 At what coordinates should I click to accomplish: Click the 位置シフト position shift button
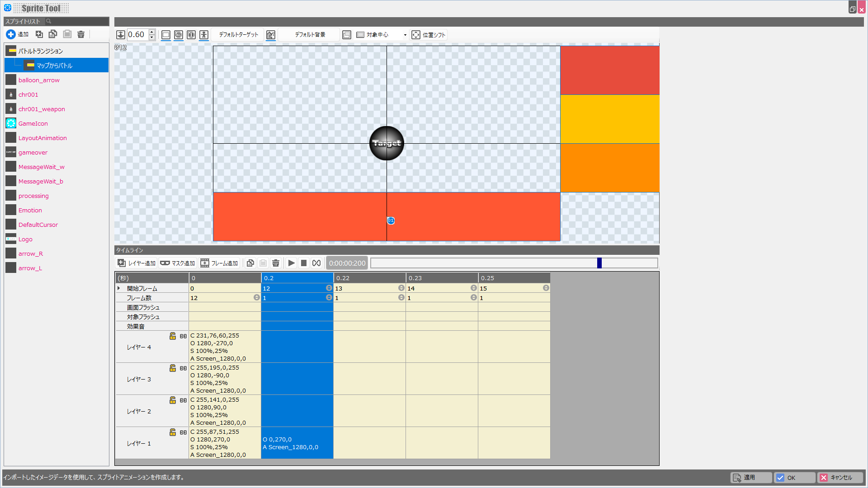coord(429,35)
